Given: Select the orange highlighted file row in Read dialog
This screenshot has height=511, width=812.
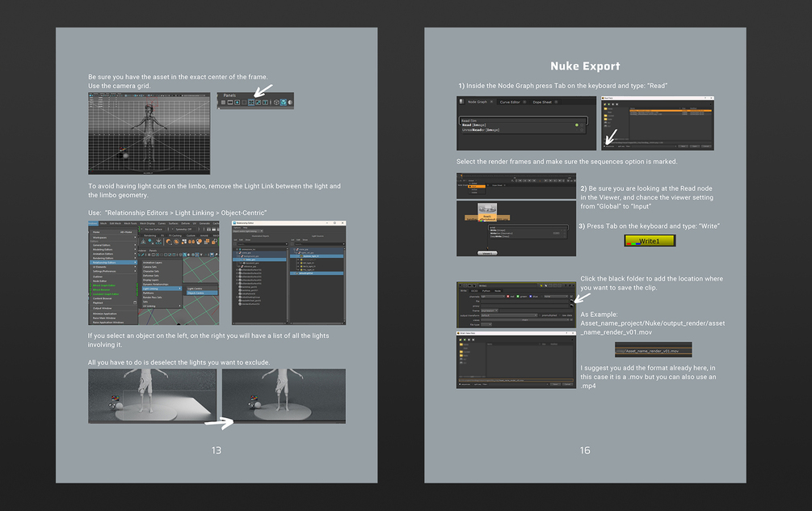Looking at the screenshot, I should tap(671, 111).
